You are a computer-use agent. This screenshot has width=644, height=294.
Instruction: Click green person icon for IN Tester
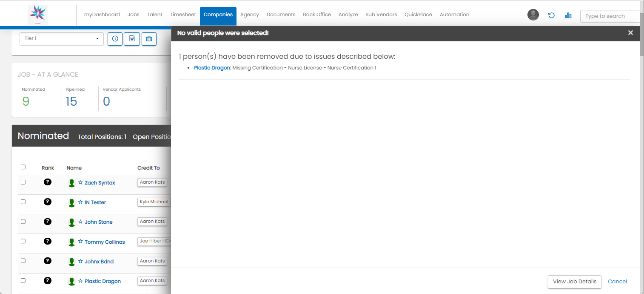[71, 203]
